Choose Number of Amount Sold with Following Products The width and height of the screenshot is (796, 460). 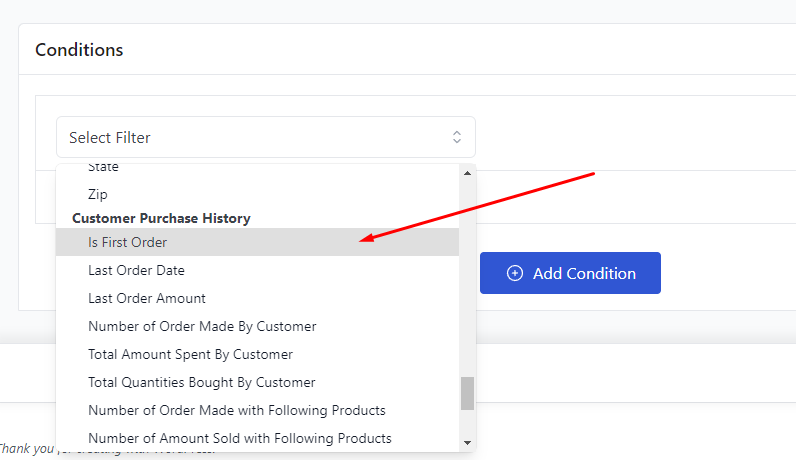pos(257,438)
